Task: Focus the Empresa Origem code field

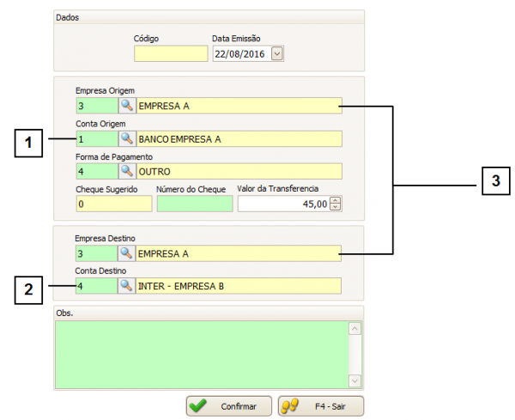Action: (96, 107)
